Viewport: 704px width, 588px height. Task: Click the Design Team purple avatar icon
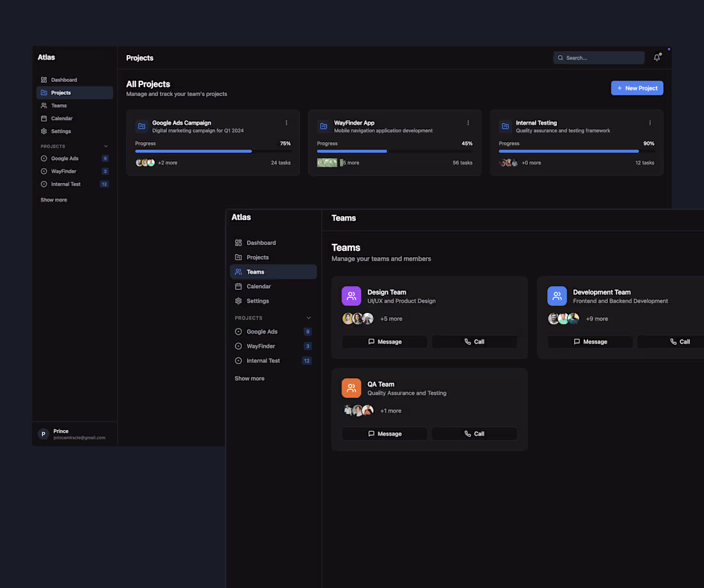pyautogui.click(x=351, y=296)
